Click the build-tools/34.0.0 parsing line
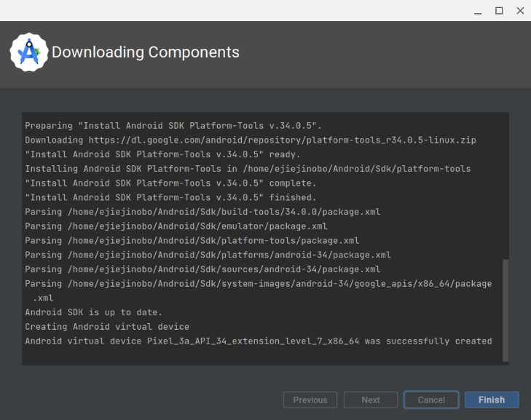Screen dimensions: 531x420 pyautogui.click(x=202, y=212)
